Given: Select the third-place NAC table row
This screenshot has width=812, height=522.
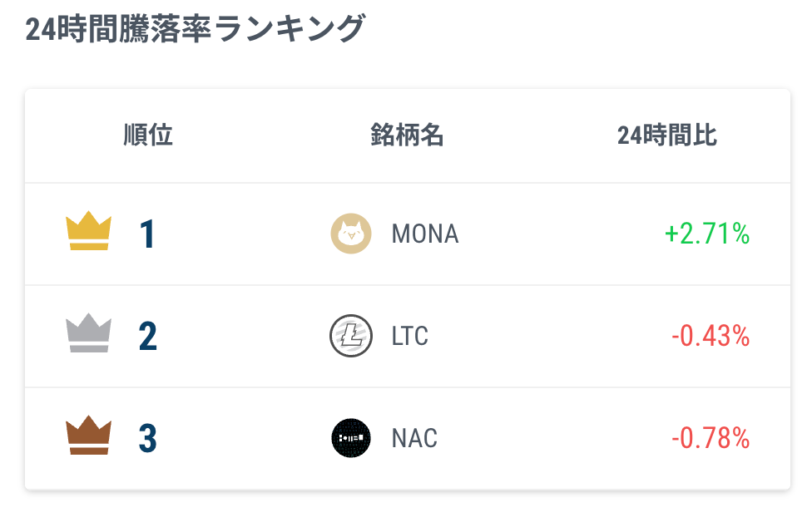Looking at the screenshot, I should point(532,438).
